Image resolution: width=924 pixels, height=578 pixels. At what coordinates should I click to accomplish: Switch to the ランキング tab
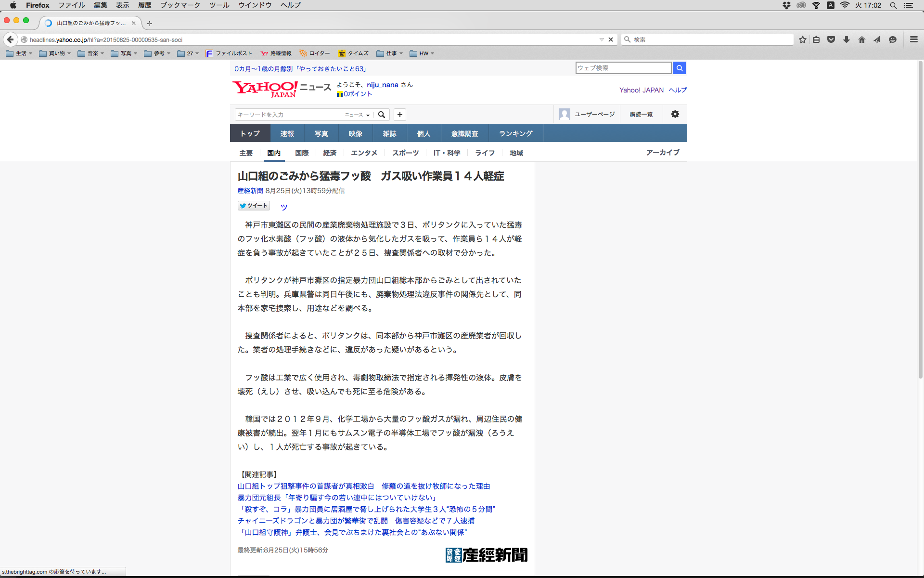pos(515,133)
